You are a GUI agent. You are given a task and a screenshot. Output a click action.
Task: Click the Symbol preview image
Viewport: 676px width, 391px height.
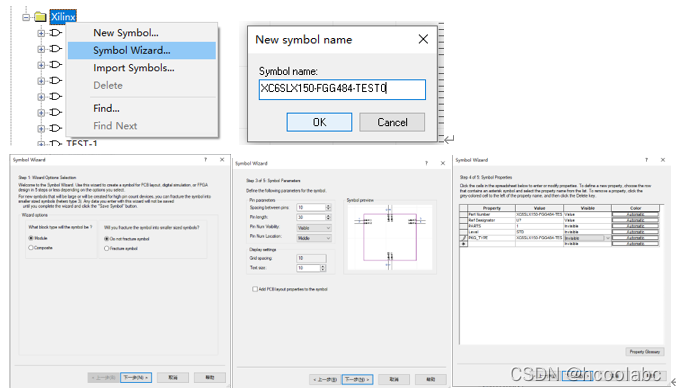pos(390,237)
